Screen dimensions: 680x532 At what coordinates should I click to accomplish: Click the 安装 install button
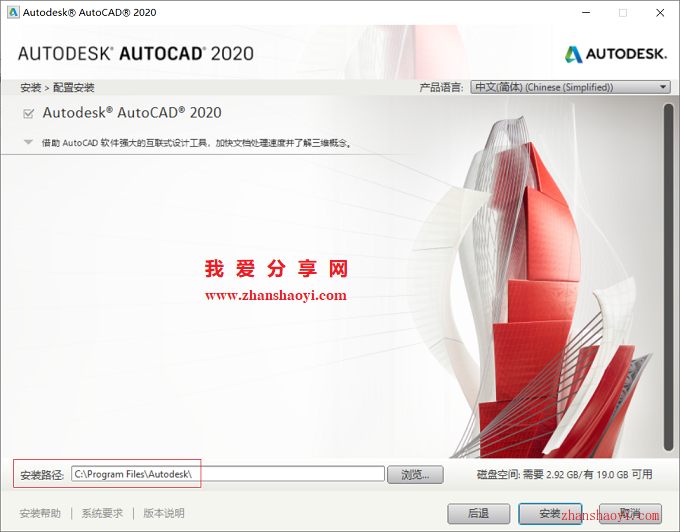click(x=550, y=514)
